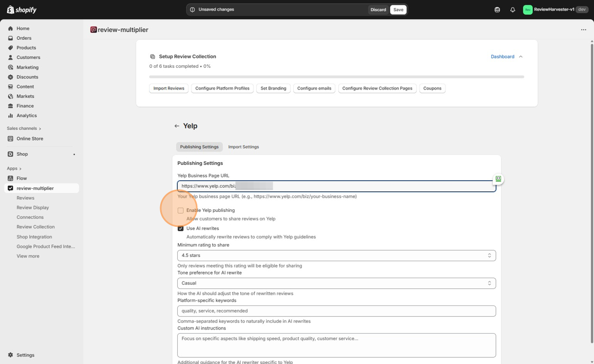Viewport: 594px width, 364px height.
Task: Open the Analytics section
Action: coord(11,115)
